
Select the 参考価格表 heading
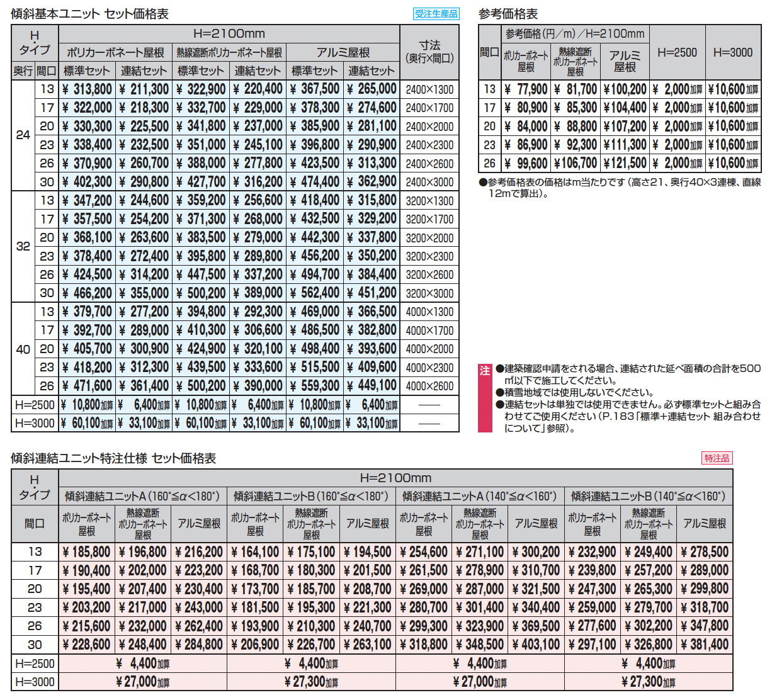[x=508, y=14]
